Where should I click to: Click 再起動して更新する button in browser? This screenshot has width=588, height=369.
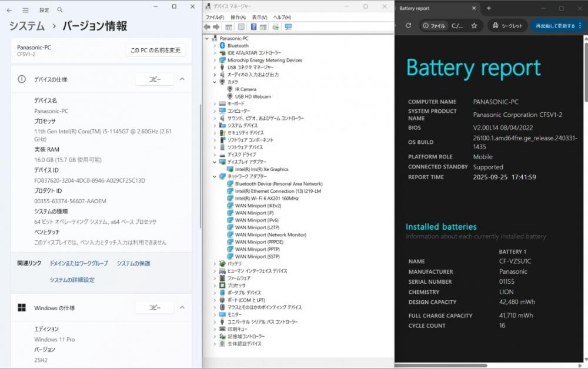point(554,26)
